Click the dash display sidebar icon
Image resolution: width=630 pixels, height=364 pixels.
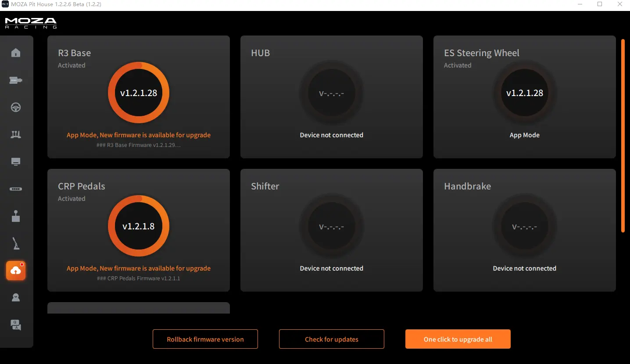pos(16,162)
